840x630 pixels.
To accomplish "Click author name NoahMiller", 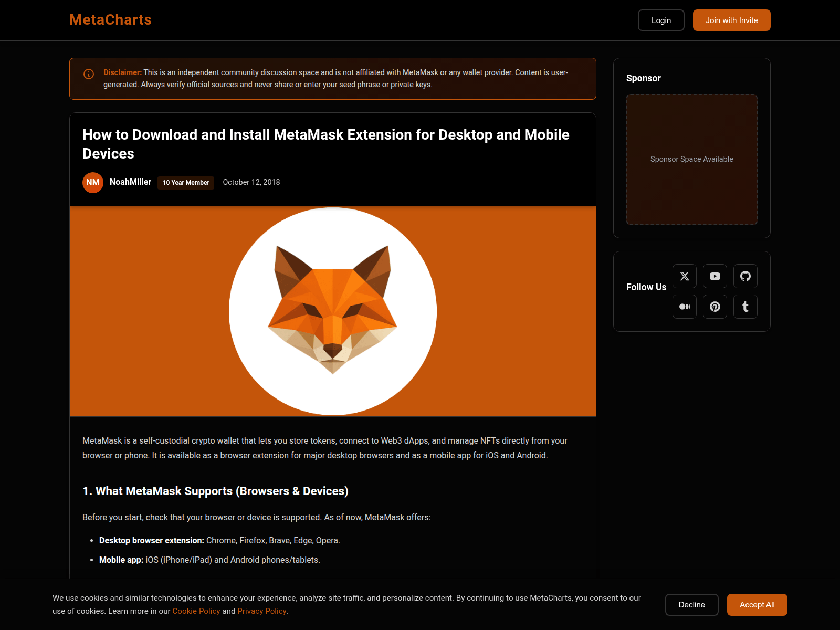I will tap(130, 182).
